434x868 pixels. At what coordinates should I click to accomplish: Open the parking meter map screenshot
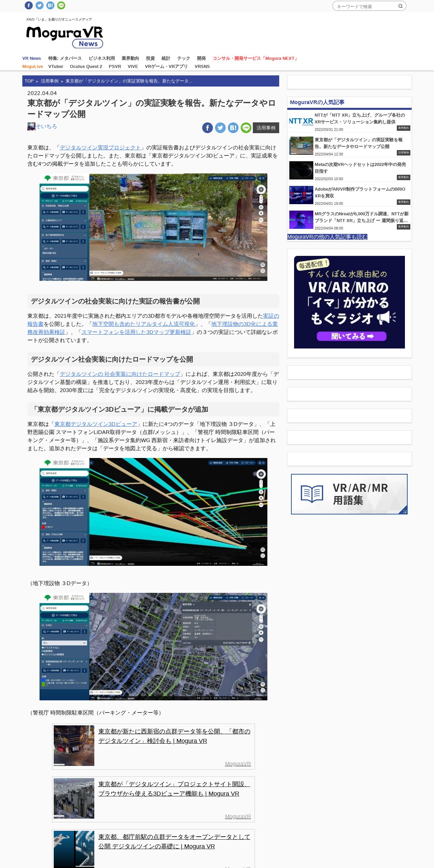(x=153, y=647)
